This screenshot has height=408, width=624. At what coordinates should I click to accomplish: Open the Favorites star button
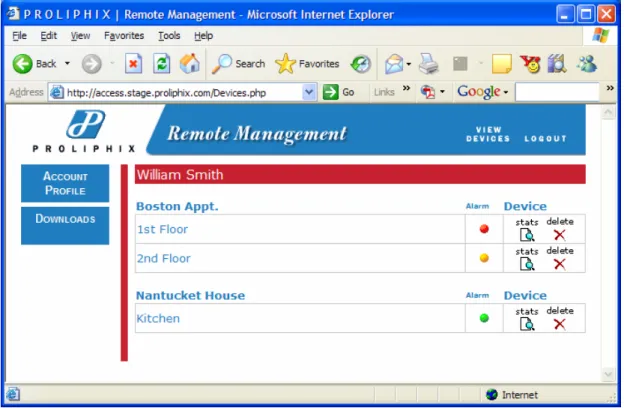[x=307, y=64]
